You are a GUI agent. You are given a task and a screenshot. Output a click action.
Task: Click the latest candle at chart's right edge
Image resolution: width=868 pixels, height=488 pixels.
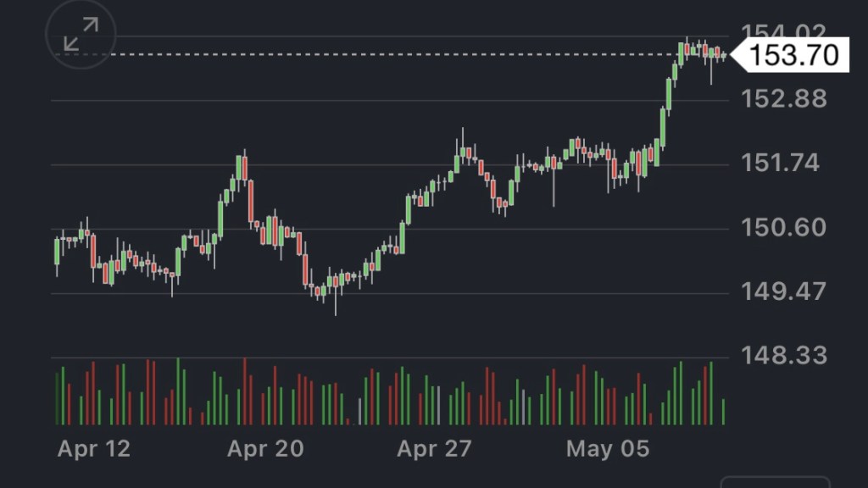pyautogui.click(x=723, y=56)
